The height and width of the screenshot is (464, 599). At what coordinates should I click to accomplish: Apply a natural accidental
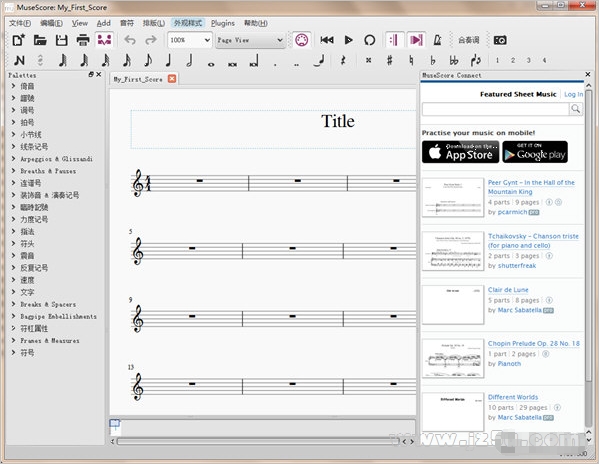(x=411, y=60)
